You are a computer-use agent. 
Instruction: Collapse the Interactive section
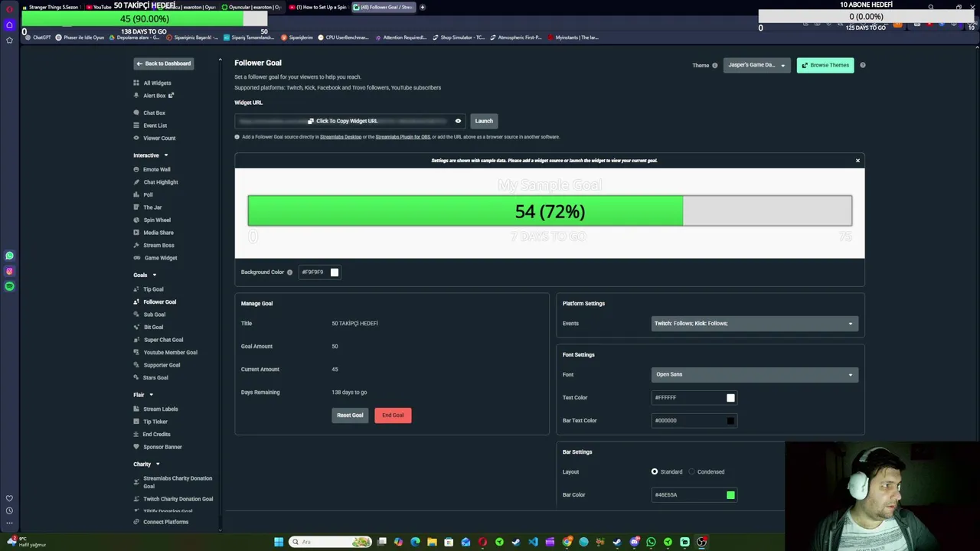click(x=165, y=155)
